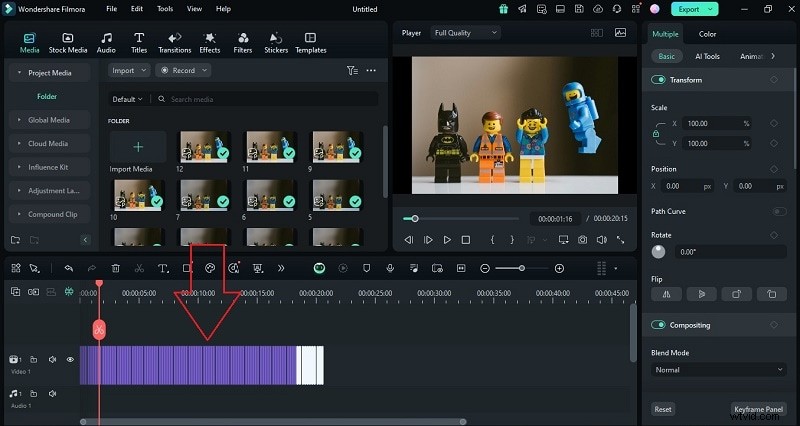Mute the Video 1 track
Image resolution: width=800 pixels, height=426 pixels.
coord(52,360)
